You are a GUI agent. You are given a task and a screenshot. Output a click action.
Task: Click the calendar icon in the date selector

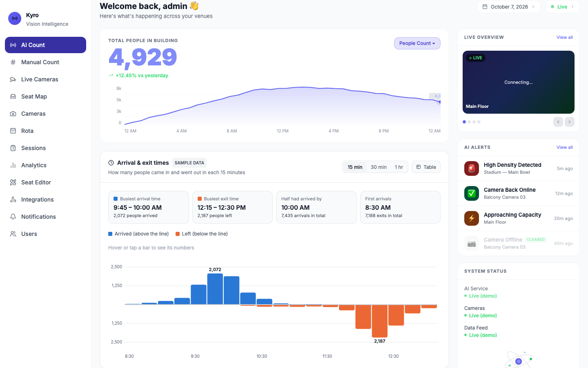(485, 7)
